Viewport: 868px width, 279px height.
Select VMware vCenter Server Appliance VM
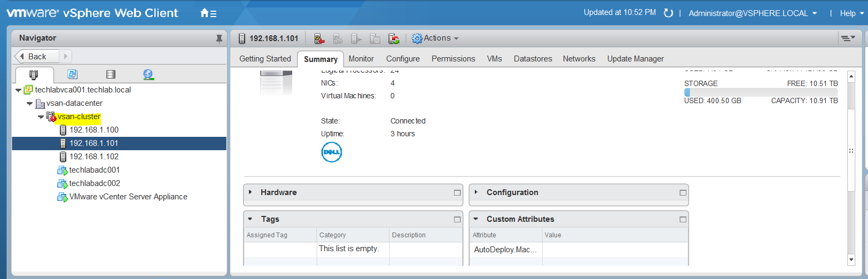point(128,197)
